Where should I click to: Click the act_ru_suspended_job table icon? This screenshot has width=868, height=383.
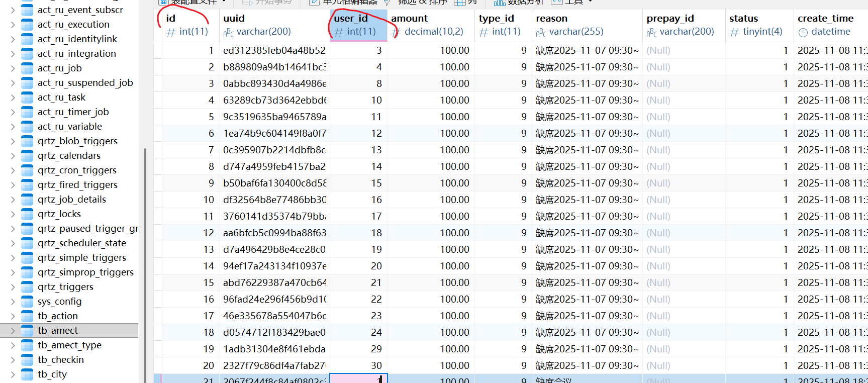coord(28,83)
